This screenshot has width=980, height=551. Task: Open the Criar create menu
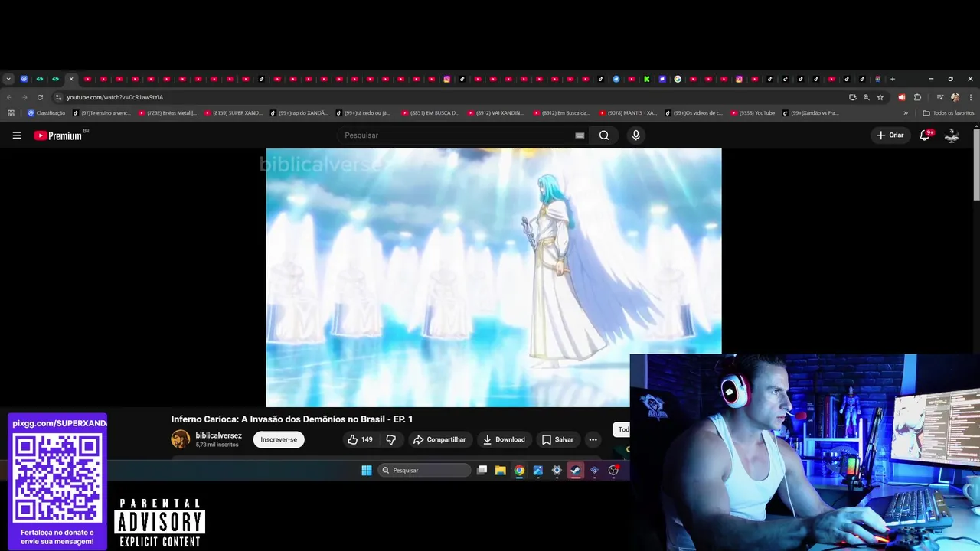[x=890, y=135]
